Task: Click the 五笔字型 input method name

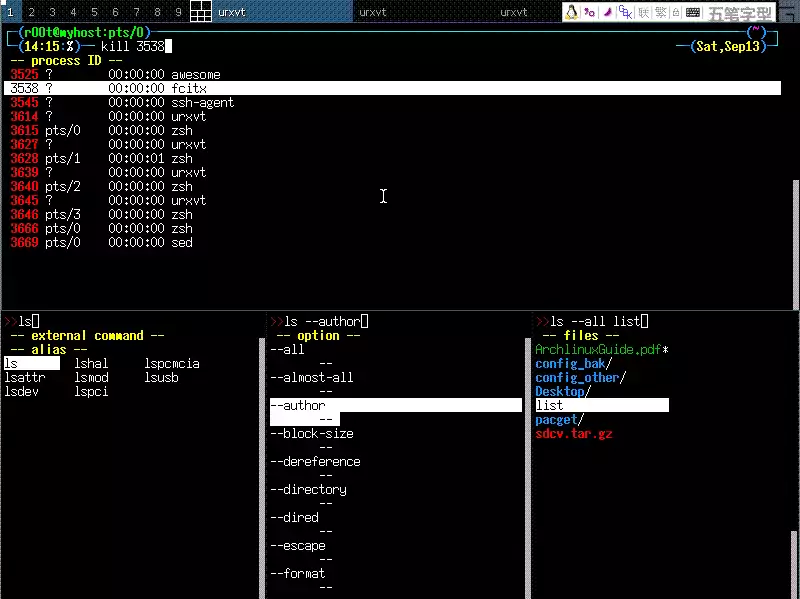Action: 740,13
